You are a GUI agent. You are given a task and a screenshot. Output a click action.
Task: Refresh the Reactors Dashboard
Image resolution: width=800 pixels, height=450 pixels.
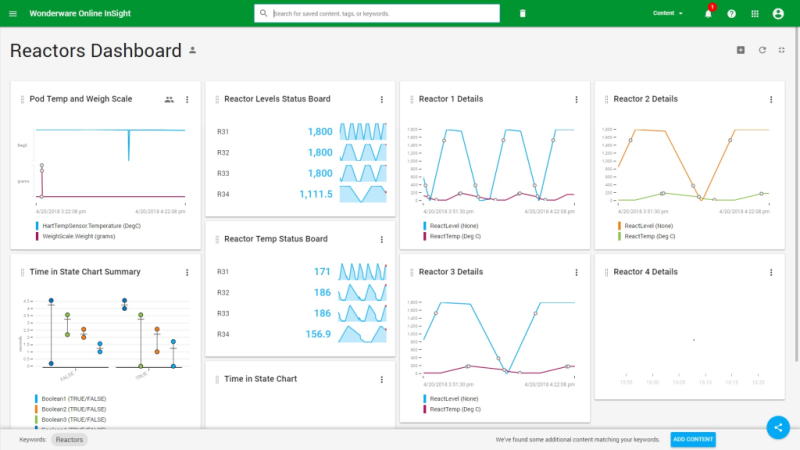(762, 50)
